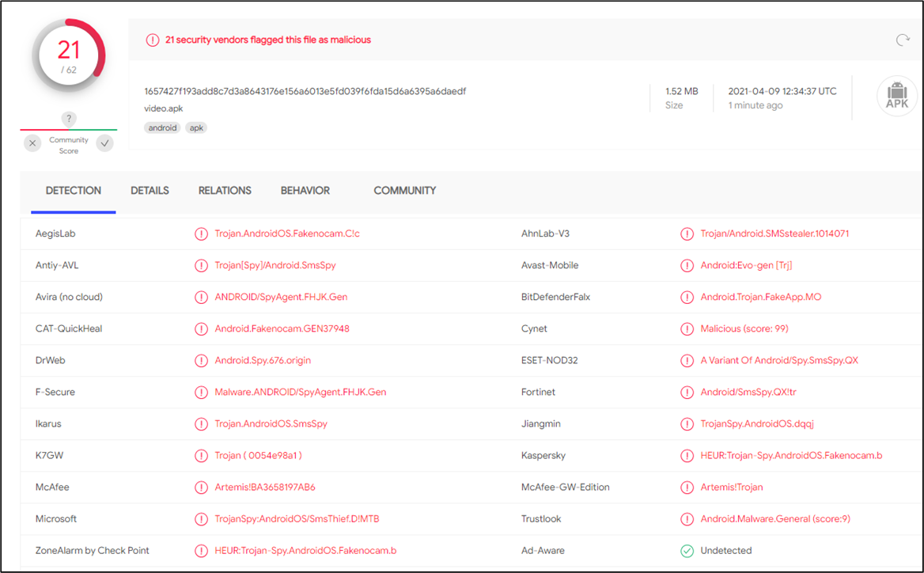Click Trojan.AndroidOS.Fakenocam.C!c result

[287, 234]
